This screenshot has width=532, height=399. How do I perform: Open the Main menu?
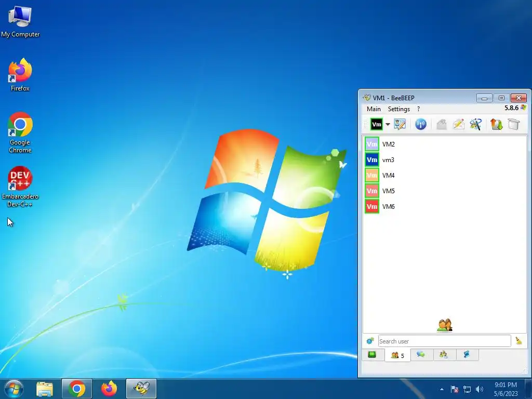click(374, 109)
